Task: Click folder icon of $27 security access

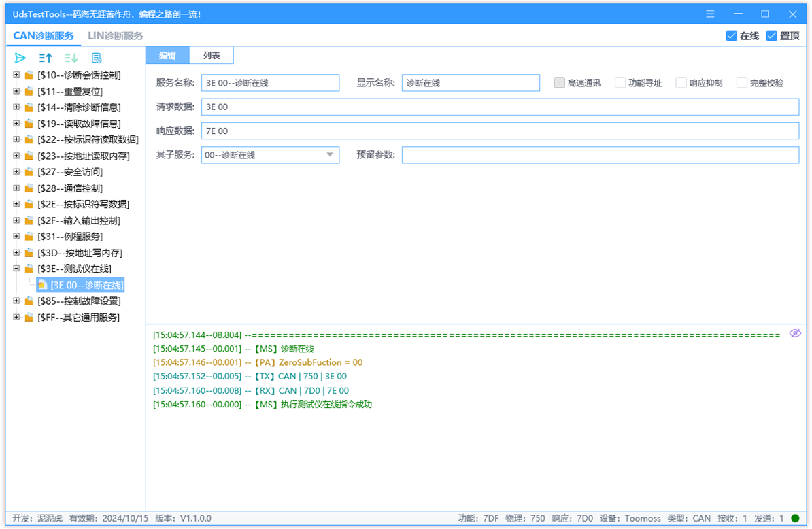Action: point(29,172)
